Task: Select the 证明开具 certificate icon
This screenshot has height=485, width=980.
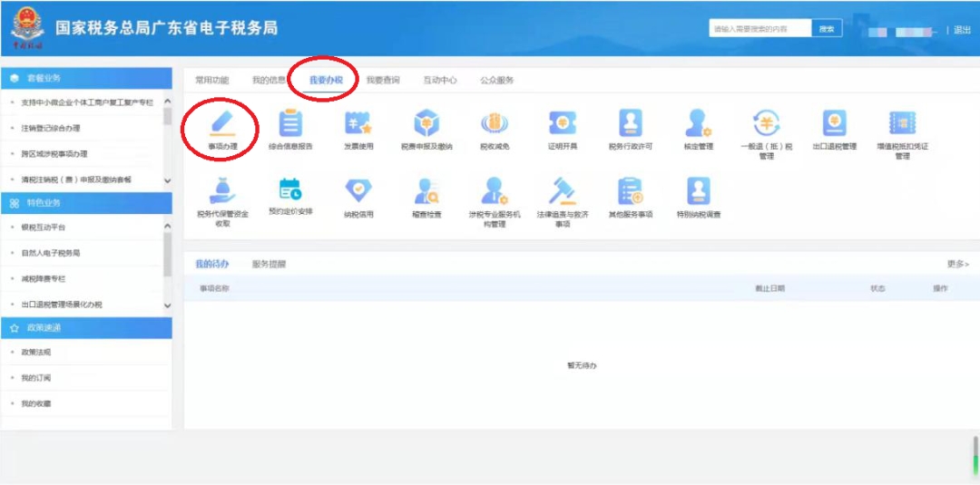Action: coord(563,123)
